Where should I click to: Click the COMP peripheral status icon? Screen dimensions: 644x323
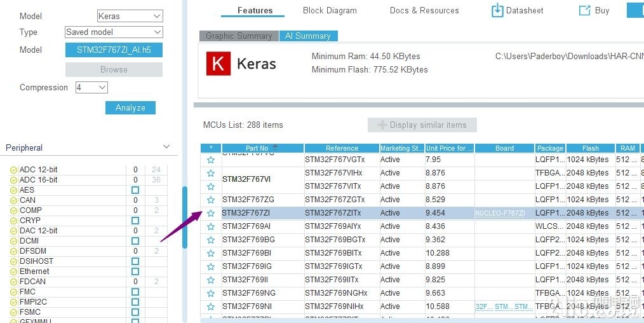pyautogui.click(x=13, y=210)
